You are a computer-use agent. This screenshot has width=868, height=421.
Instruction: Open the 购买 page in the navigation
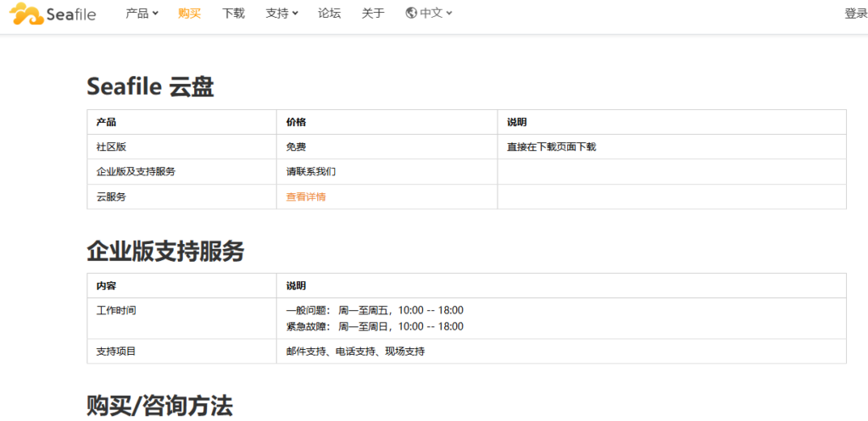pyautogui.click(x=189, y=14)
